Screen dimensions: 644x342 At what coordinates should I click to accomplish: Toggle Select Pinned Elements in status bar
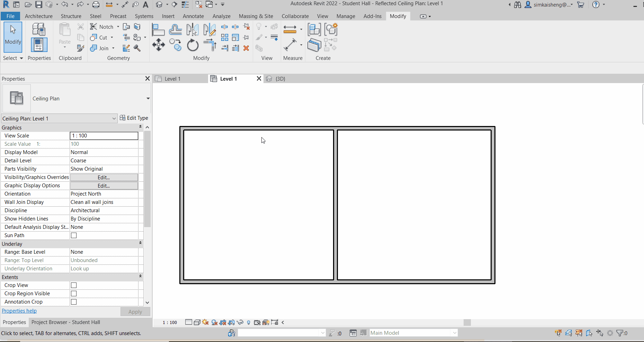(579, 333)
